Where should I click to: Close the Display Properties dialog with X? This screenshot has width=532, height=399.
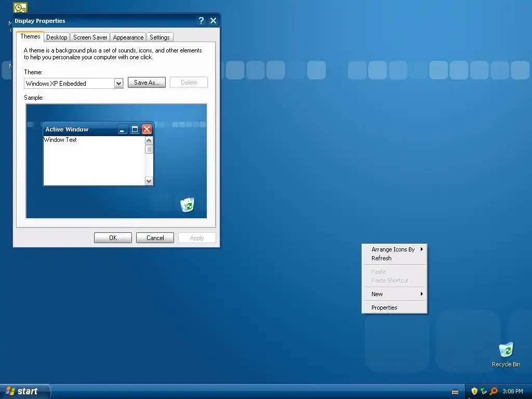[x=213, y=21]
